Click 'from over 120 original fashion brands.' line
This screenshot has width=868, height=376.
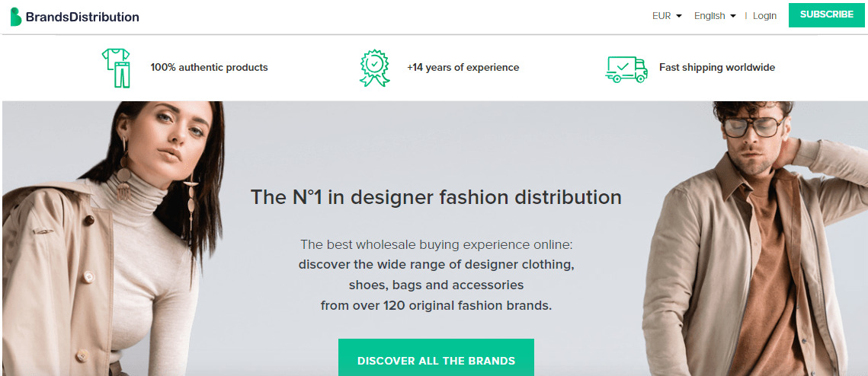pos(436,305)
